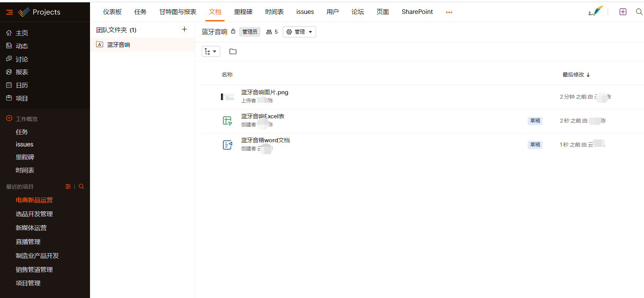Open the search magnifier in top right

pos(639,12)
